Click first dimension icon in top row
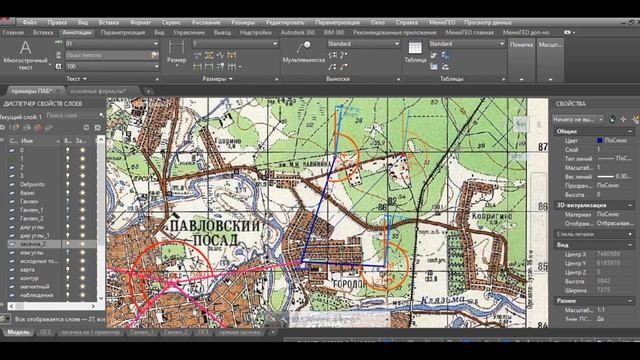640x360 pixels. (198, 55)
